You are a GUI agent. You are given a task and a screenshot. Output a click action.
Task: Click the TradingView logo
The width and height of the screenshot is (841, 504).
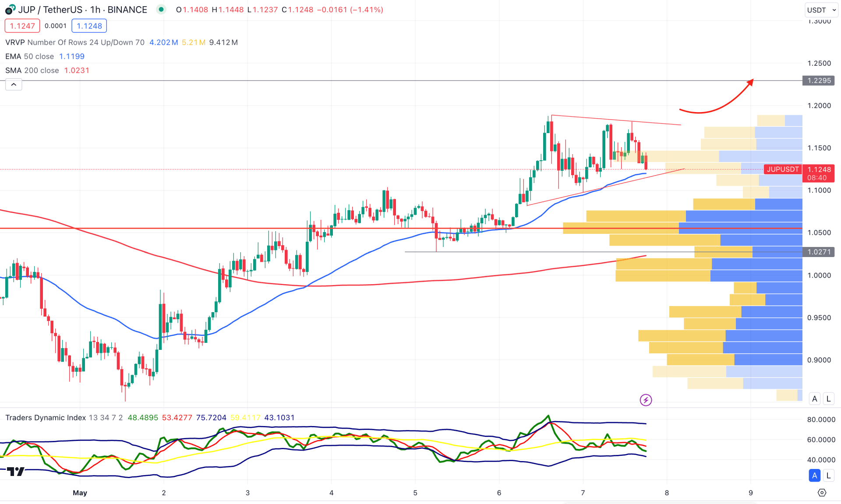(16, 471)
